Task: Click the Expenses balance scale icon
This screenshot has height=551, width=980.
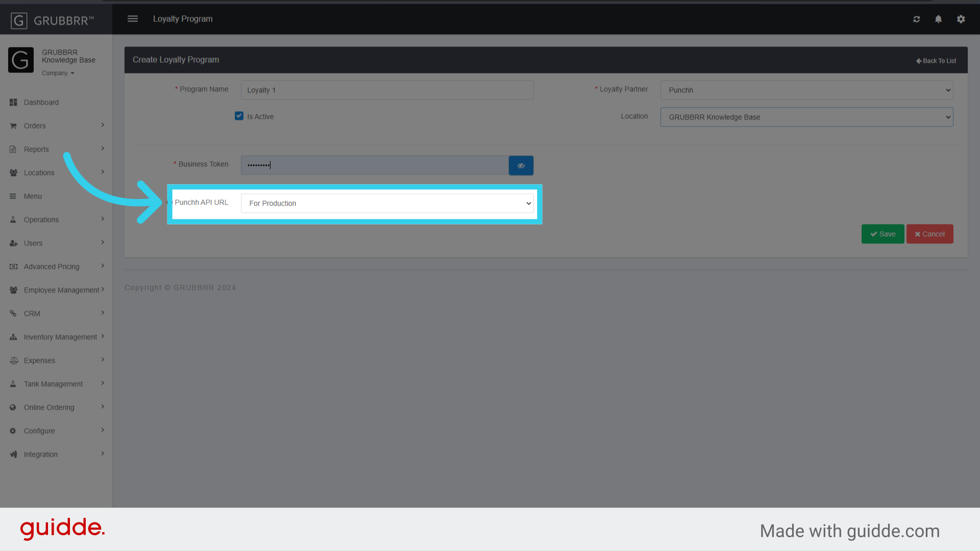Action: [x=13, y=361]
